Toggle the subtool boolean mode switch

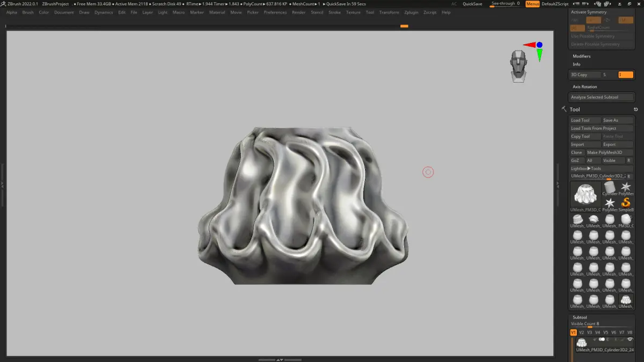click(602, 339)
